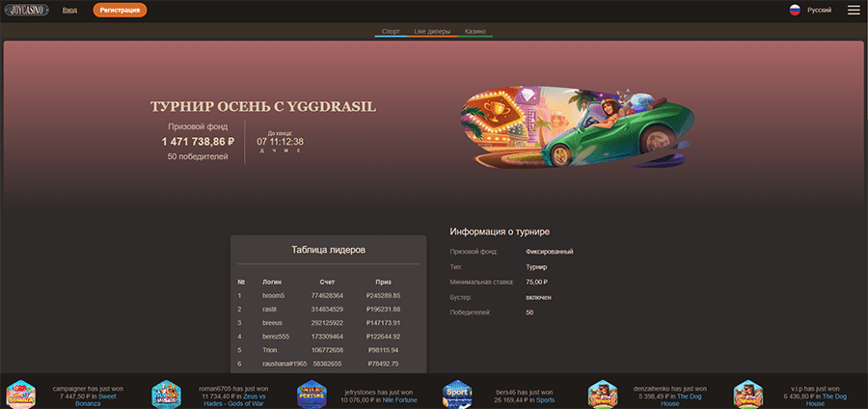Click the Sweet Bonanza game icon
The height and width of the screenshot is (409, 868).
21,394
